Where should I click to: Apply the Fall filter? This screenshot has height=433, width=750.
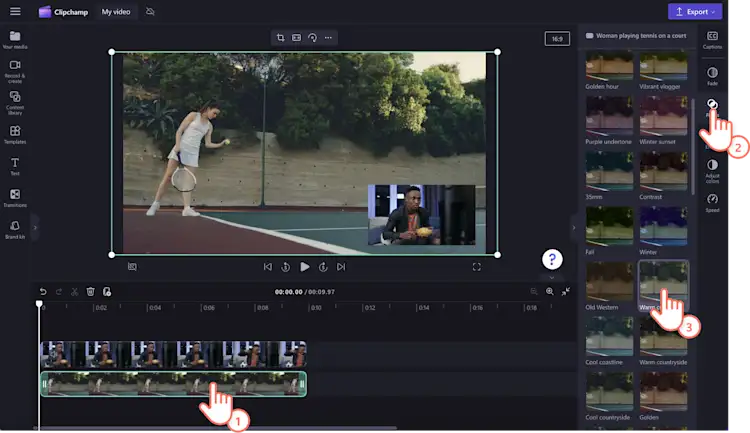coord(609,231)
